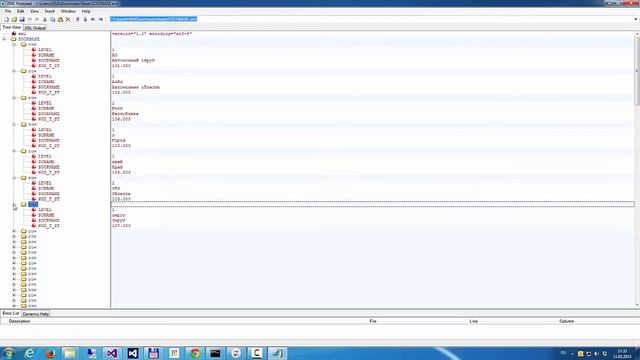Switch to the Error List tab
This screenshot has width=640, height=360.
[x=11, y=313]
